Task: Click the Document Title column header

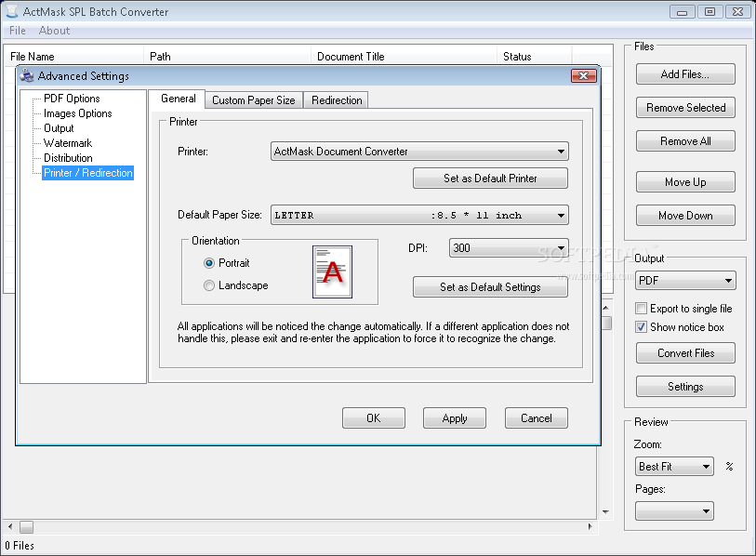Action: [x=404, y=57]
